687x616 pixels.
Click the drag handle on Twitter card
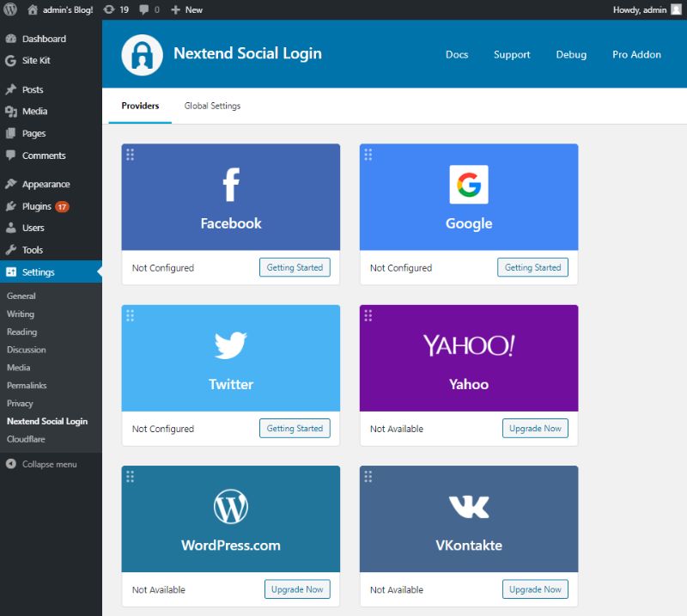pos(131,315)
